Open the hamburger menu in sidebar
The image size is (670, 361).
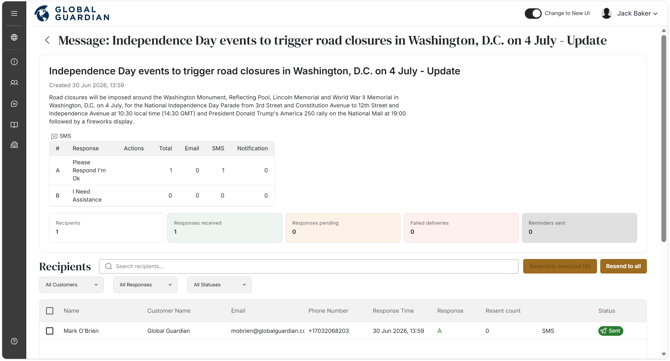[x=14, y=14]
